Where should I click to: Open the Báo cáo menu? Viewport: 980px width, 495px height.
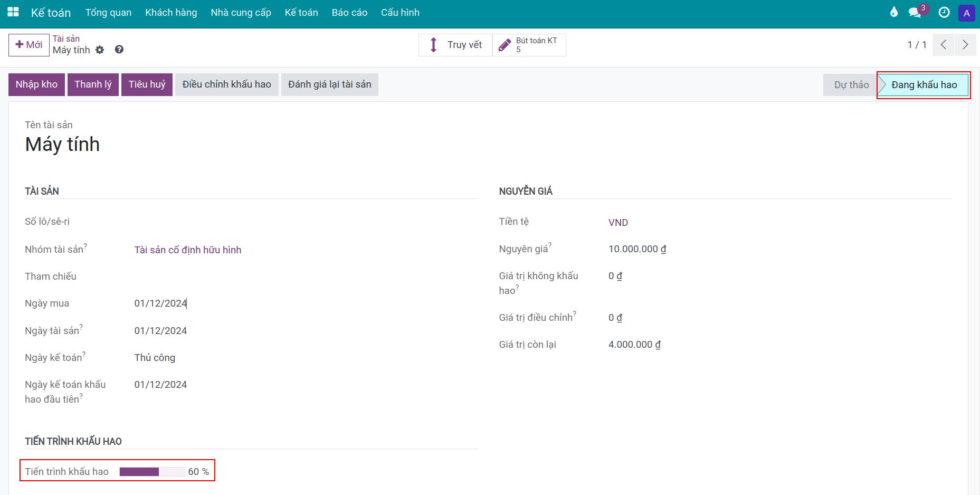(349, 13)
